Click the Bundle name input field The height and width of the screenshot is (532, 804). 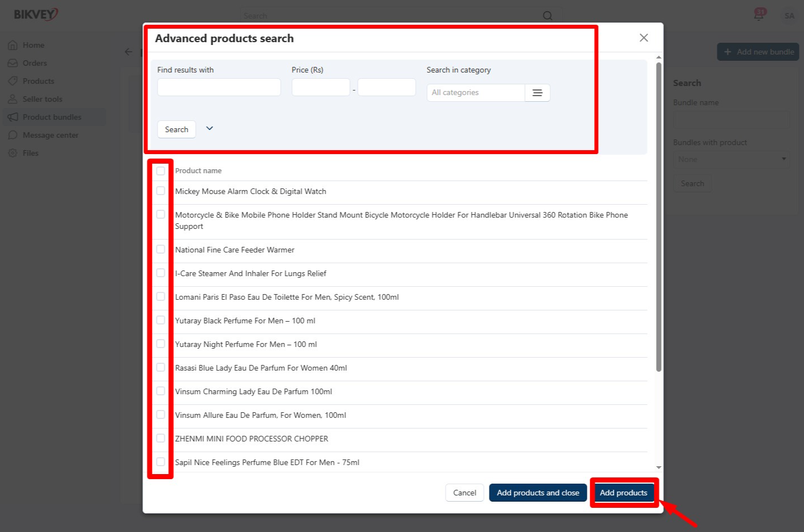(x=731, y=120)
